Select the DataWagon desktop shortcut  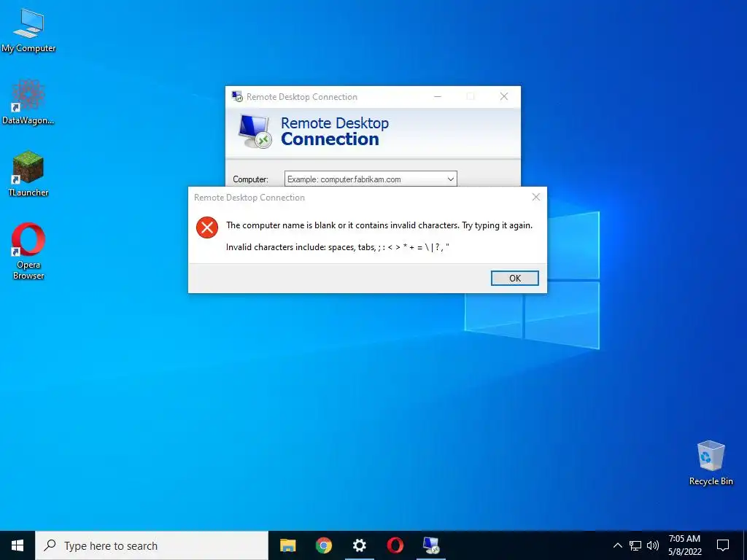[28, 102]
